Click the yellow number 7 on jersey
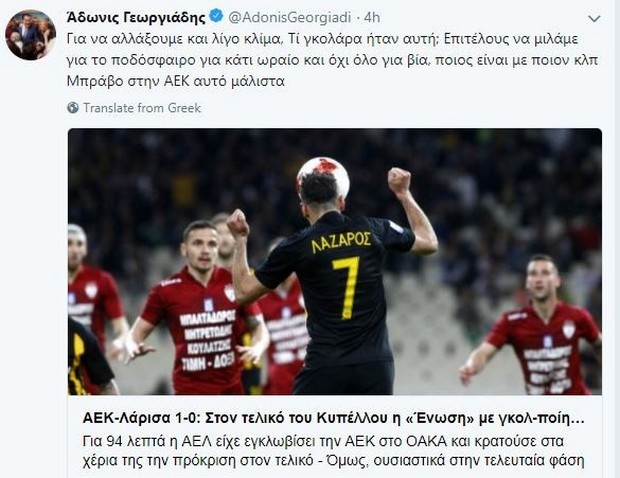Image resolution: width=620 pixels, height=478 pixels. (x=347, y=287)
